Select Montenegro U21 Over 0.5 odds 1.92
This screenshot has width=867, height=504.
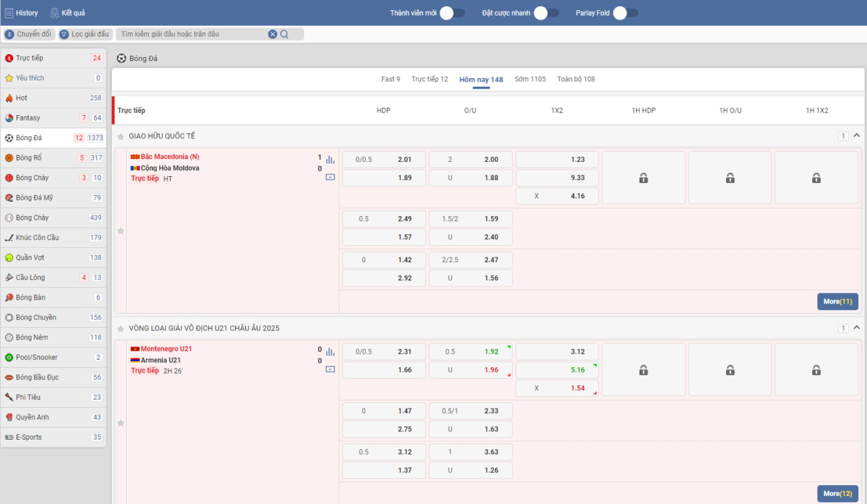(x=471, y=352)
